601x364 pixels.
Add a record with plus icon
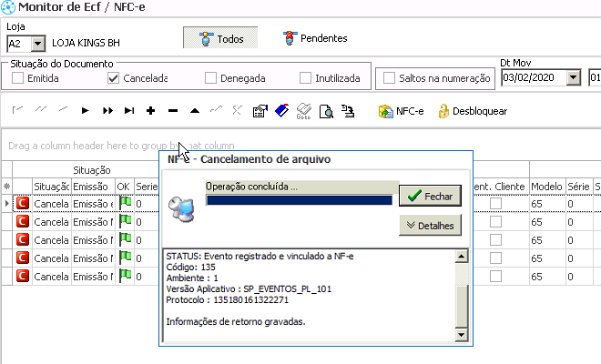pos(150,111)
